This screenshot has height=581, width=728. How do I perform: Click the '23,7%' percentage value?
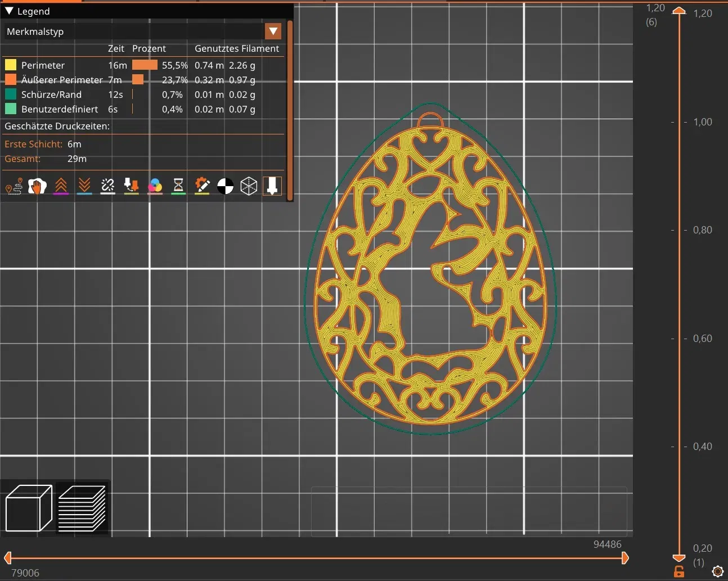tap(175, 80)
